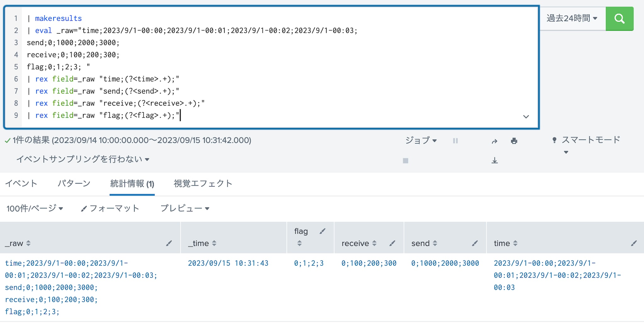Expand the search editor with the chevron
Viewport: 644px width, 326px height.
coord(526,117)
